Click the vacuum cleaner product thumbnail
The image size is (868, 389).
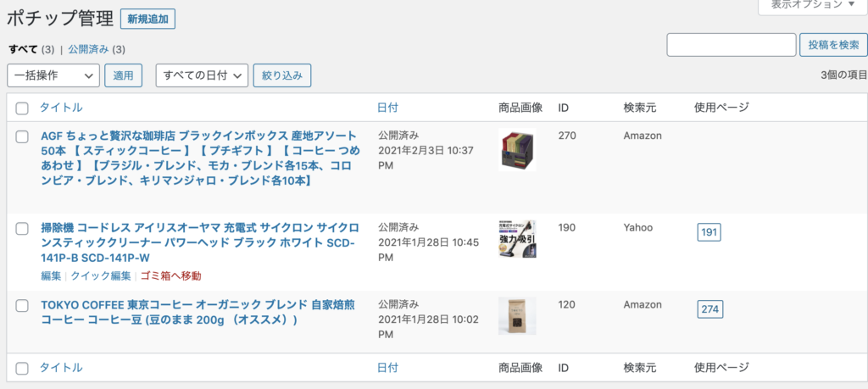point(517,239)
